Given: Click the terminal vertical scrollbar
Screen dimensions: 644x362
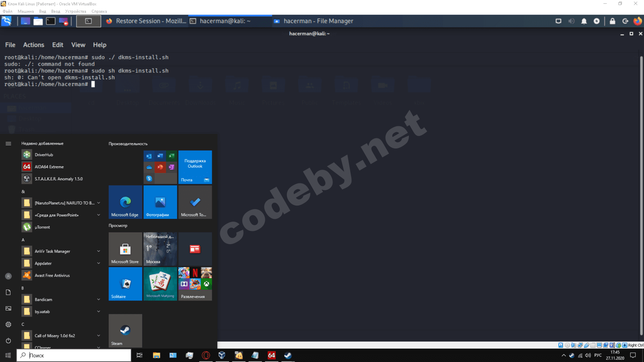Looking at the screenshot, I should tap(641, 195).
